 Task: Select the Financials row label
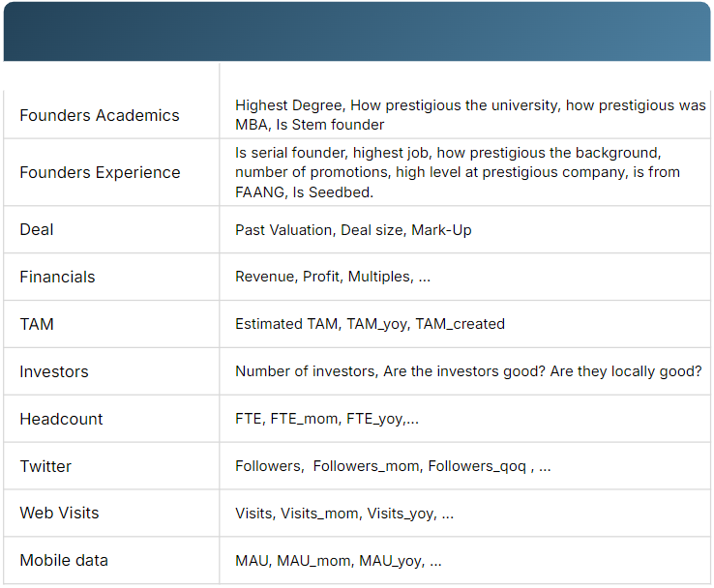pyautogui.click(x=57, y=277)
